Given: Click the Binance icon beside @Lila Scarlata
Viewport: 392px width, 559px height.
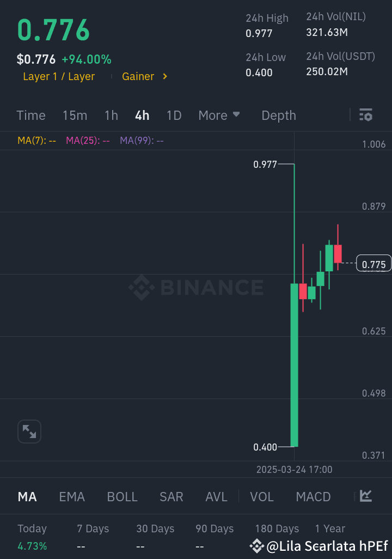Looking at the screenshot, I should (x=257, y=546).
